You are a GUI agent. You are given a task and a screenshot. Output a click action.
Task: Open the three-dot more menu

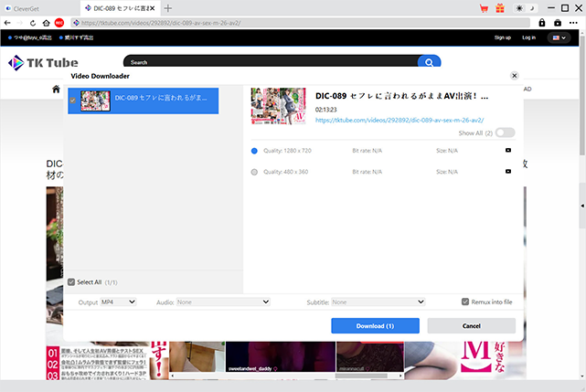[574, 23]
